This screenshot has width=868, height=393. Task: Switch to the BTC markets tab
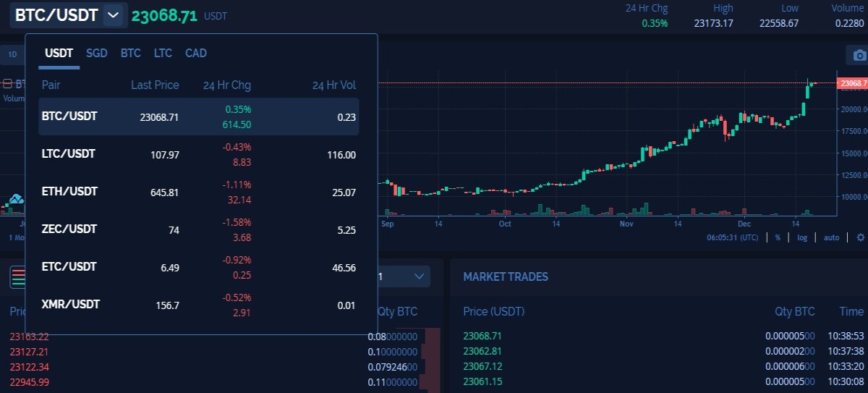click(131, 54)
